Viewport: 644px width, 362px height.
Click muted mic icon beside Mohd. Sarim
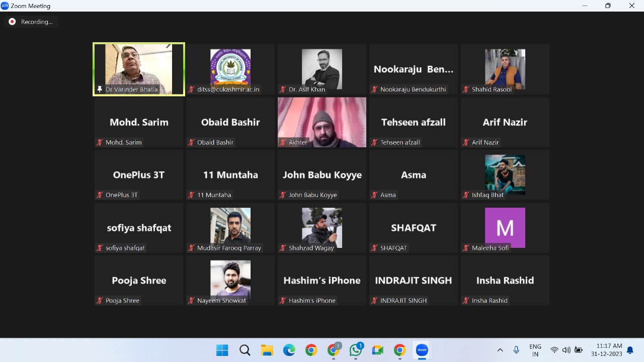point(100,142)
